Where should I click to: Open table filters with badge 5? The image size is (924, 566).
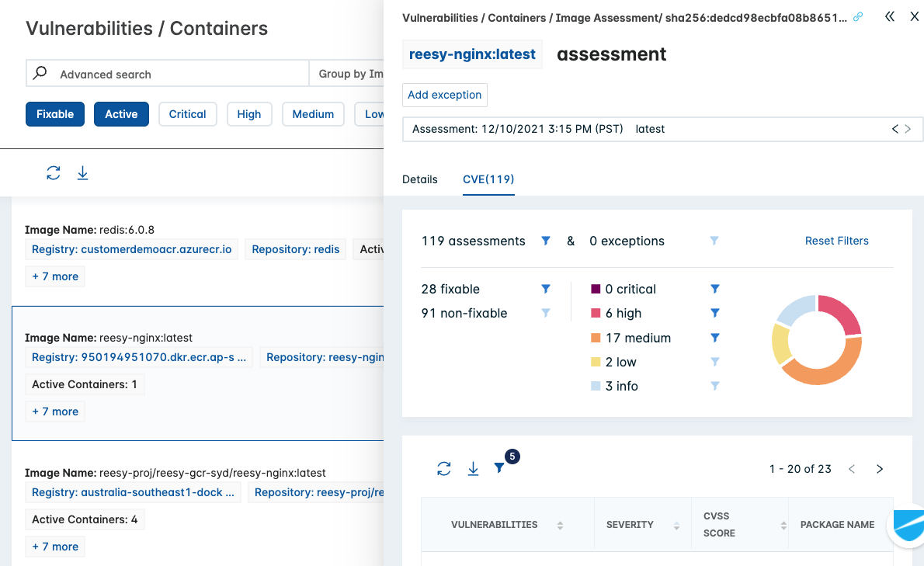pos(499,467)
